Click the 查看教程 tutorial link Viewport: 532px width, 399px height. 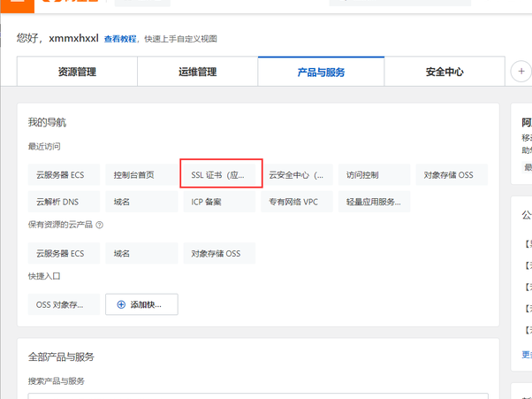point(120,39)
